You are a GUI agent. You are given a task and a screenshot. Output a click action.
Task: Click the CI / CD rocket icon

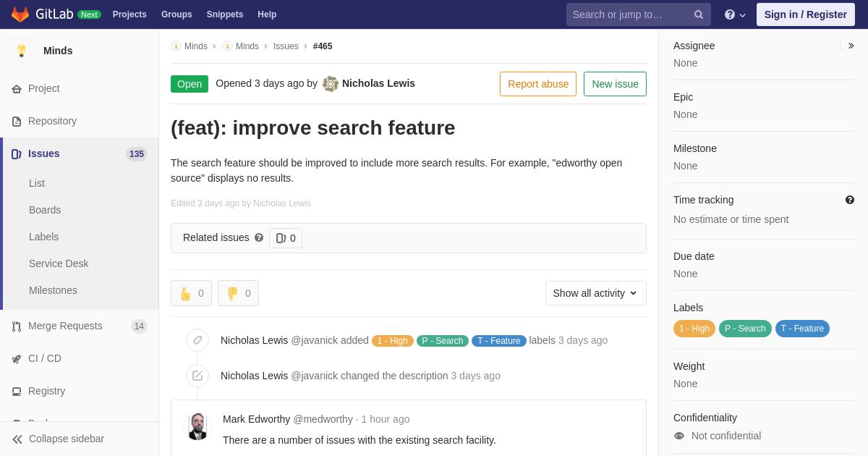[x=17, y=359]
